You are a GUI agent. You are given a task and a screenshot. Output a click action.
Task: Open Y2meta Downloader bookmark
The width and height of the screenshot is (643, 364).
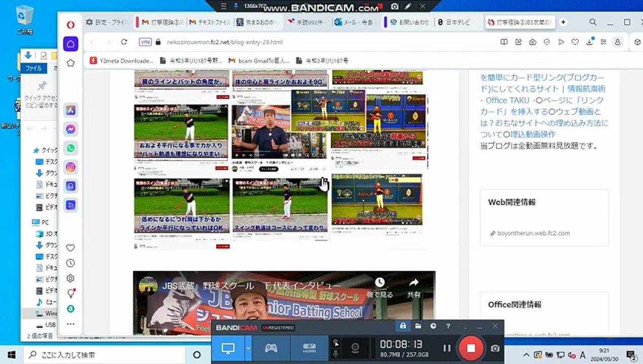[121, 61]
